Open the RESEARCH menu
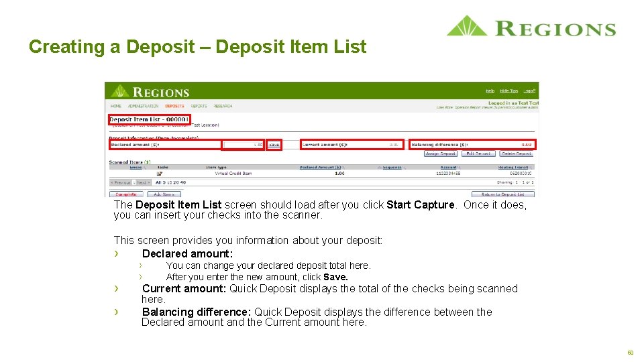Viewport: 644px width, 362px height. (223, 106)
